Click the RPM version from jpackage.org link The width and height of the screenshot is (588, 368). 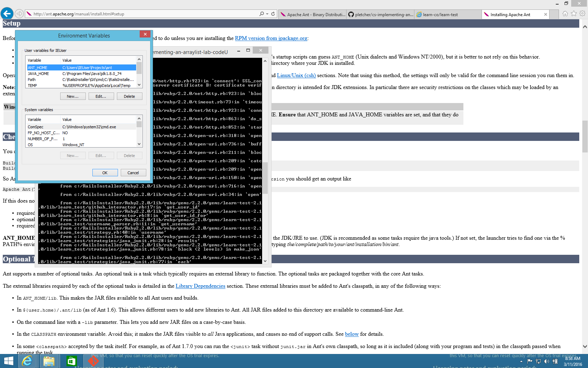click(x=271, y=38)
